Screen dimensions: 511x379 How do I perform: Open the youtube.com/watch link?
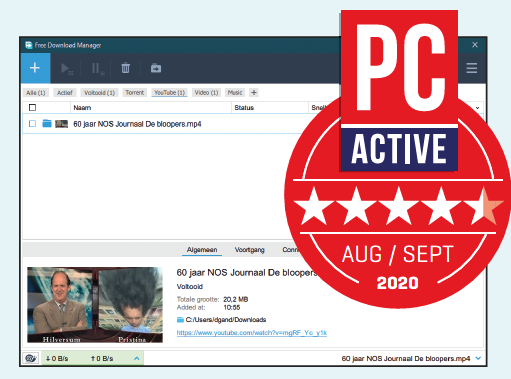tap(252, 333)
